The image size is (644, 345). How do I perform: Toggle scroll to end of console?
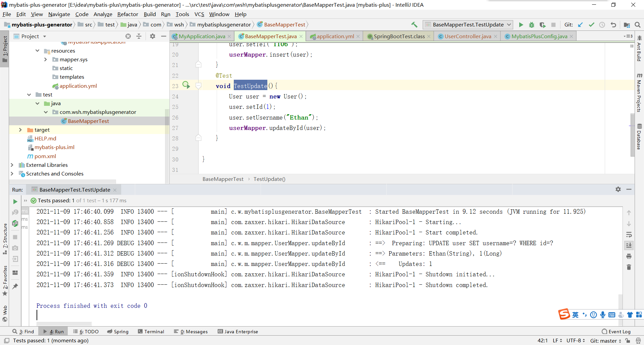tap(629, 245)
